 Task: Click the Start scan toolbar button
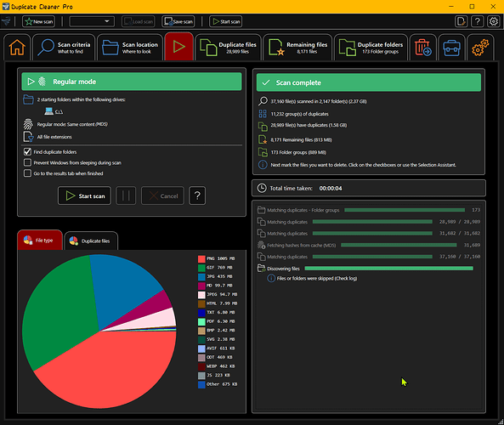(x=225, y=21)
